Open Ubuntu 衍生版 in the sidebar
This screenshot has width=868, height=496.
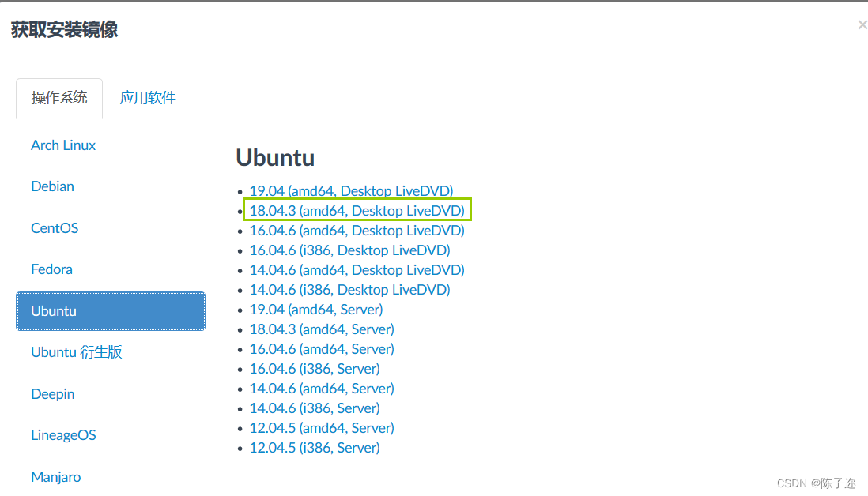pos(77,352)
